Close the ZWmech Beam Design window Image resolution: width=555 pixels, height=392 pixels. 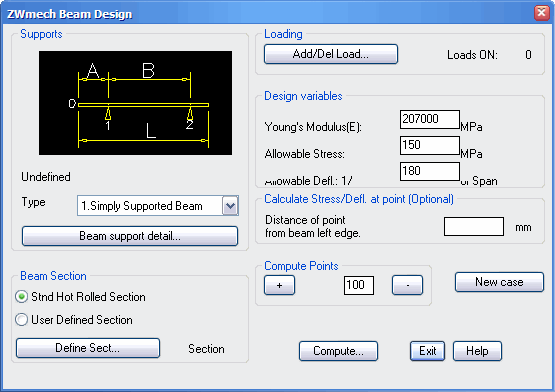click(542, 13)
